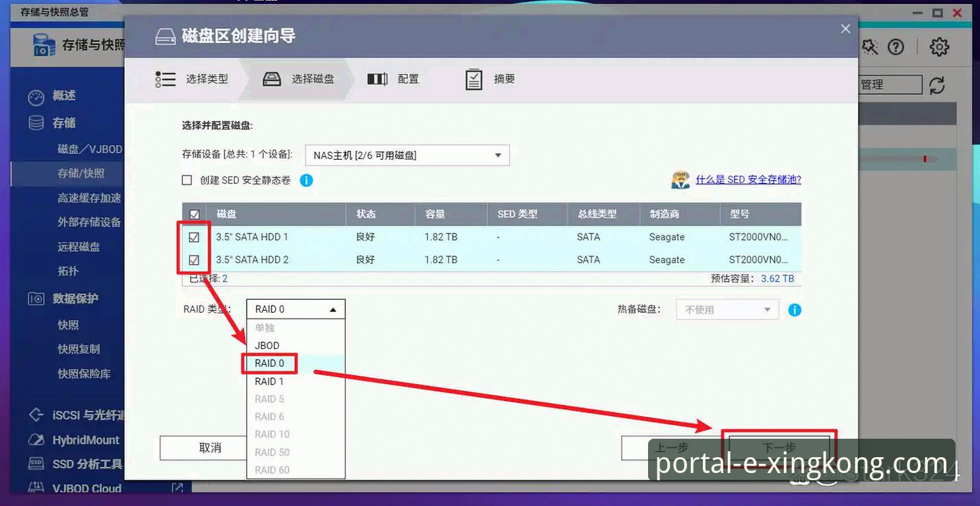980x506 pixels.
Task: Open the 热备磁盘 hot spare dropdown
Action: [727, 309]
